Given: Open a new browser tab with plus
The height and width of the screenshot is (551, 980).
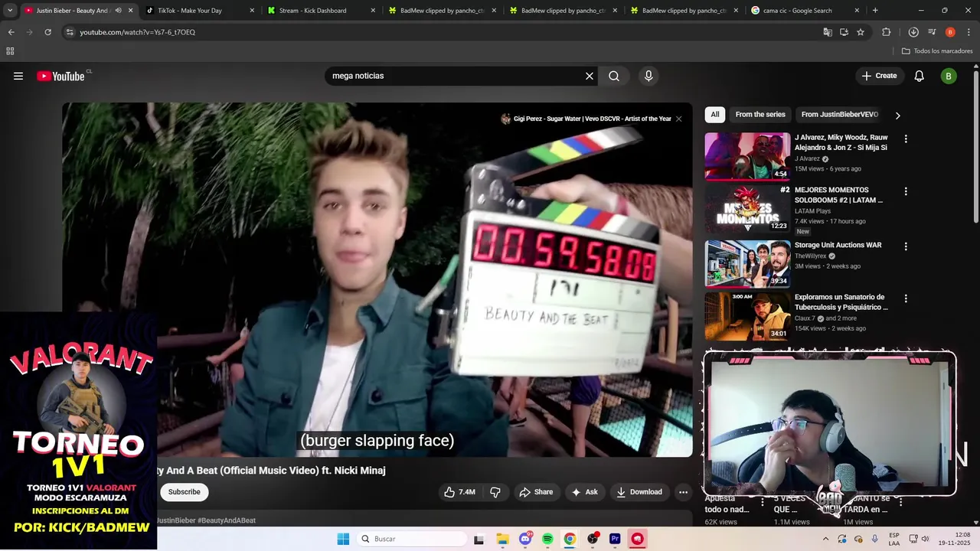Looking at the screenshot, I should tap(875, 11).
